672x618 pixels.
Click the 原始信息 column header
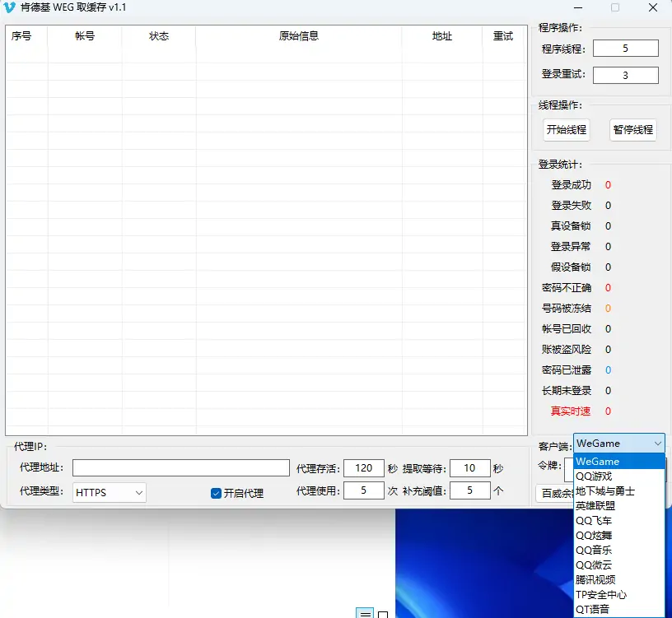point(299,36)
